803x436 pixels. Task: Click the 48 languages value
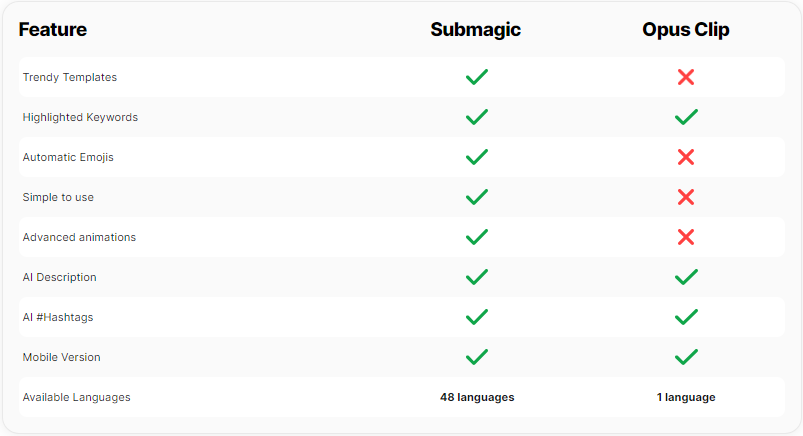477,397
